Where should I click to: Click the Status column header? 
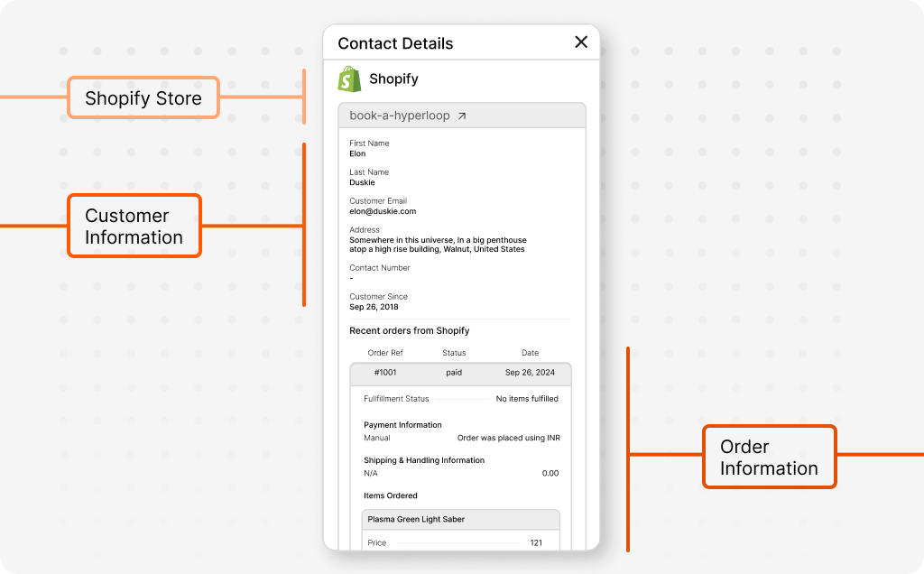tap(454, 353)
